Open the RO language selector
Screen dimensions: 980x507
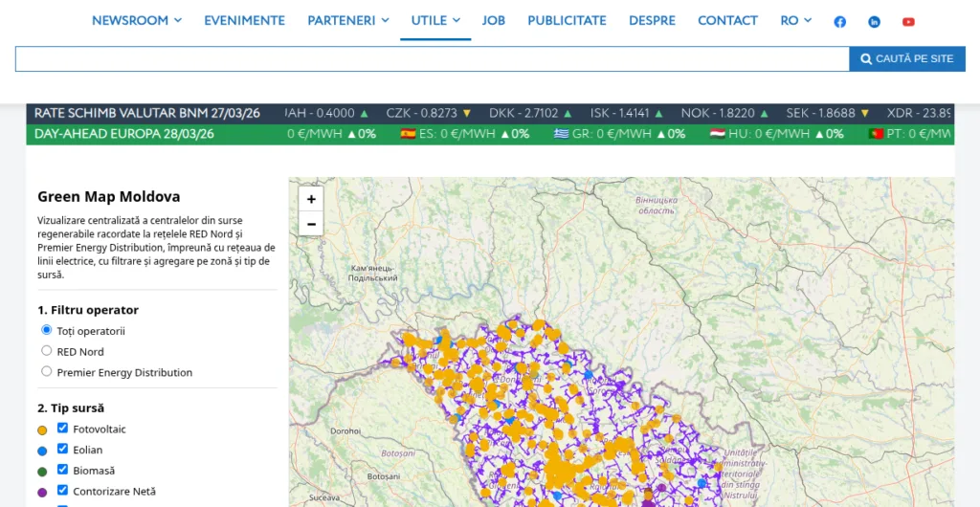point(795,20)
